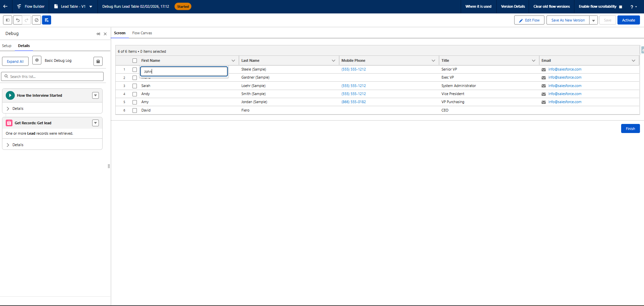Open debug log settings gear
Viewport: 644px width, 306px height.
(x=37, y=60)
